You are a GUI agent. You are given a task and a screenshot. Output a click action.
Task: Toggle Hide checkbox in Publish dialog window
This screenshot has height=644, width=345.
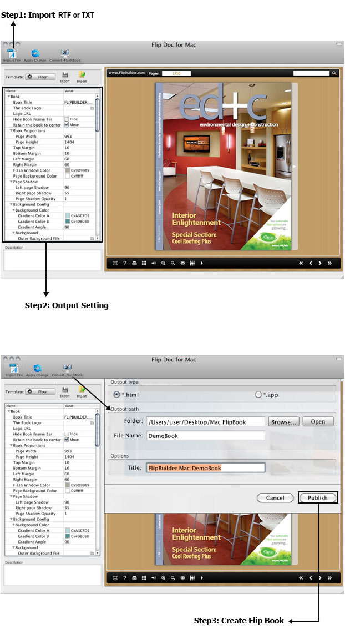tap(67, 434)
